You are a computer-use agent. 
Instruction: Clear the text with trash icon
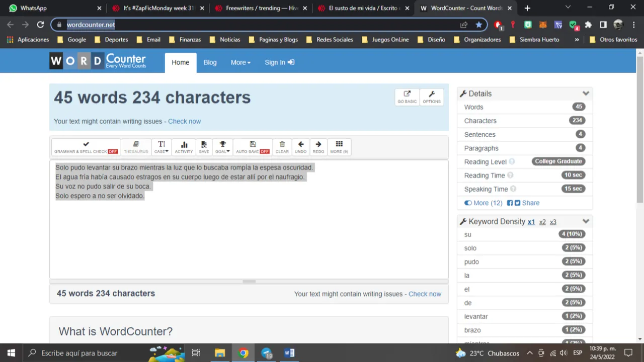coord(282,147)
